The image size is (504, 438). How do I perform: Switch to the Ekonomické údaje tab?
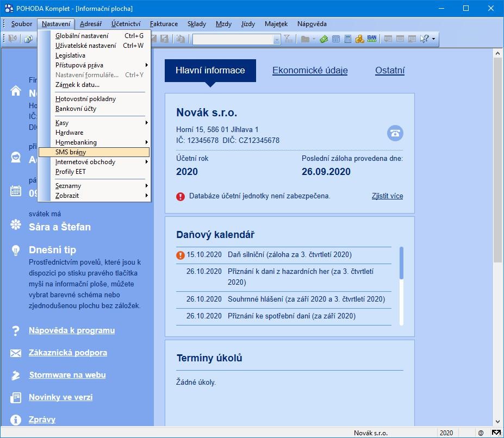click(310, 71)
